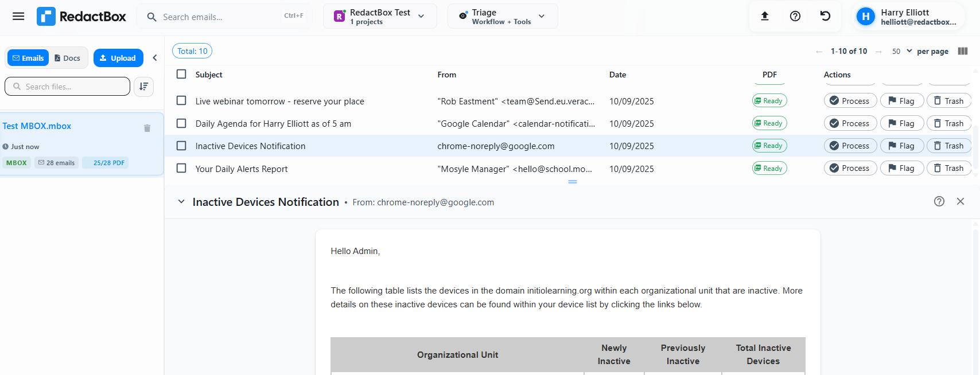Viewport: 980px width, 375px height.
Task: Sort by Date column header
Action: tap(617, 75)
